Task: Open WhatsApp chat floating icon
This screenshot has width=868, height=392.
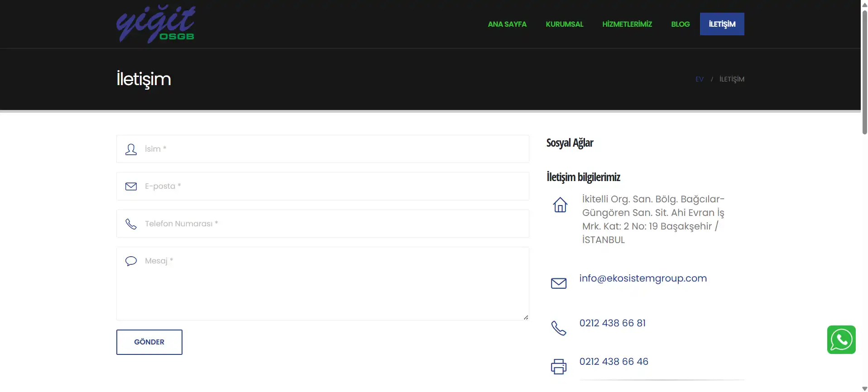Action: [841, 339]
